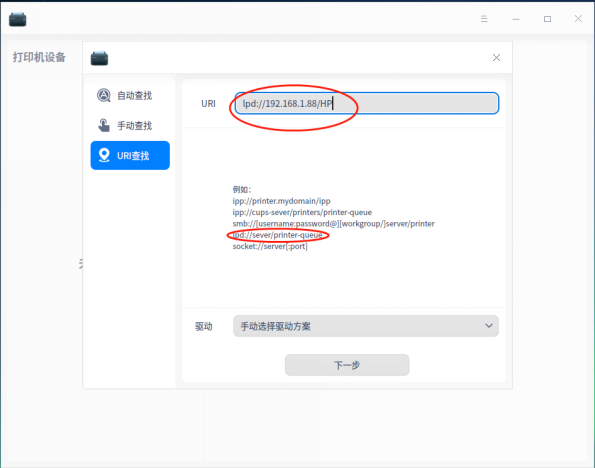This screenshot has height=468, width=595.
Task: Click the 下一步 button
Action: pyautogui.click(x=347, y=365)
